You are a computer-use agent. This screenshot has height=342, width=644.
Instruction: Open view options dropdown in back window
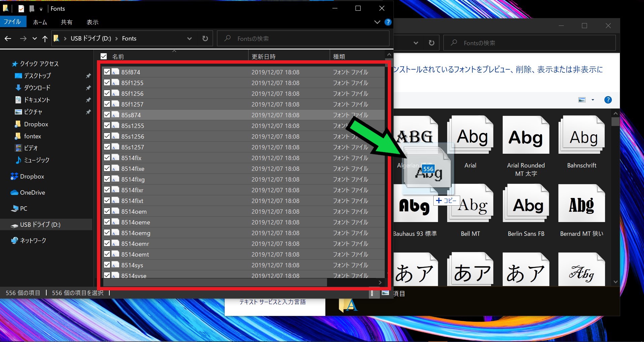[x=593, y=100]
